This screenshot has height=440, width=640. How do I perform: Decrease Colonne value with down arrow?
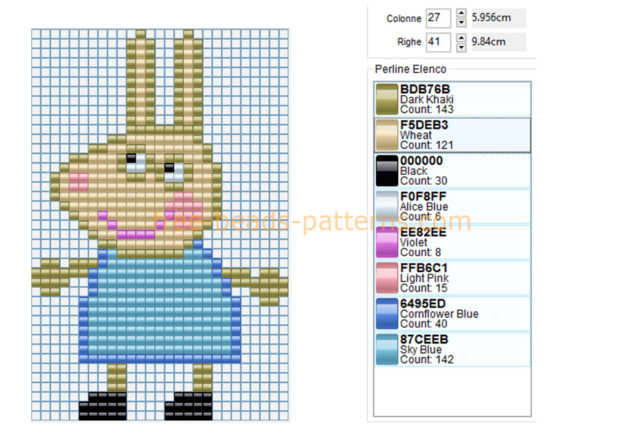(x=461, y=22)
